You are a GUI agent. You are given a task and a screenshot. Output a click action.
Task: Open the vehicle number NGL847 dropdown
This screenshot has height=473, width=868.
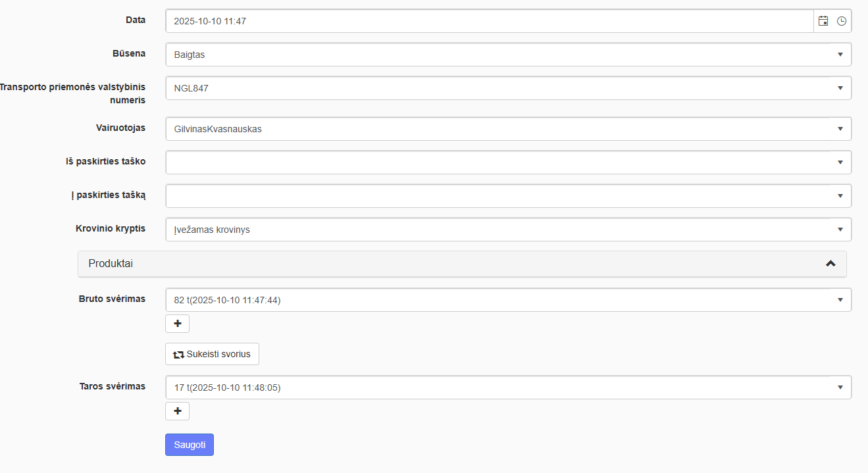500,88
